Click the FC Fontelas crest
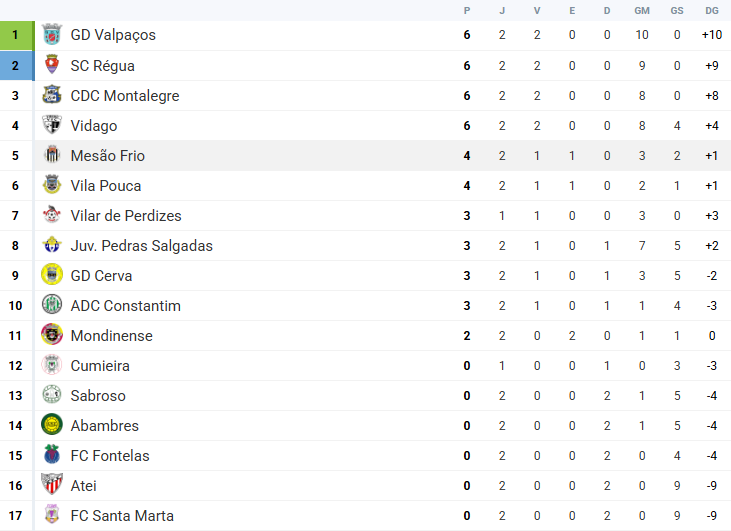 [x=52, y=455]
